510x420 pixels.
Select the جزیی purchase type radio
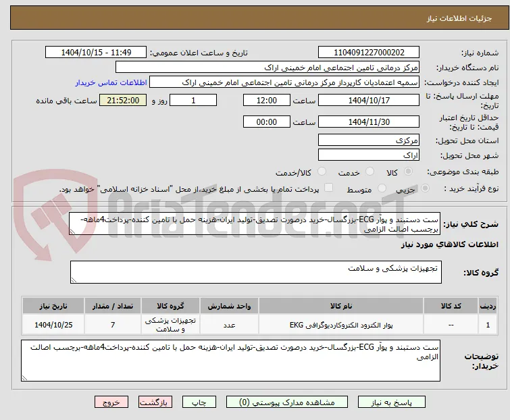pyautogui.click(x=425, y=188)
